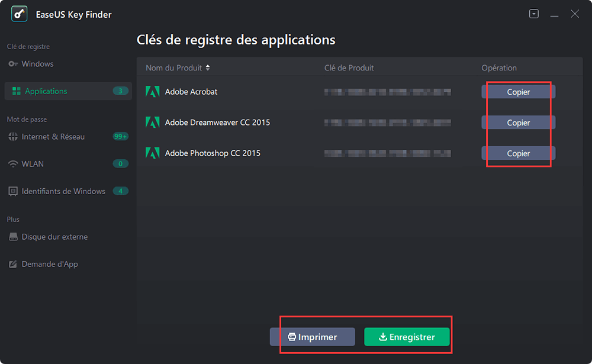Click the EaseUS Key Finder title text

click(x=73, y=15)
